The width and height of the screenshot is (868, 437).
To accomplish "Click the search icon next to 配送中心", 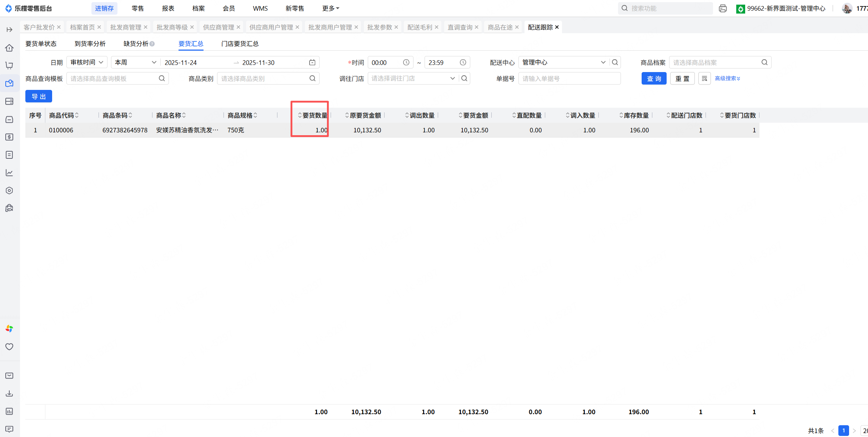I will click(x=615, y=62).
